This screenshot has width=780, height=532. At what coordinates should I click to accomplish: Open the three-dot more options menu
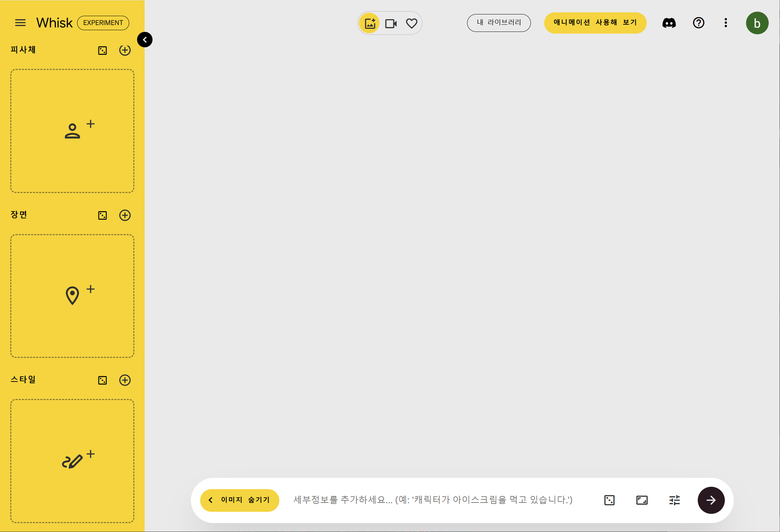tap(726, 23)
